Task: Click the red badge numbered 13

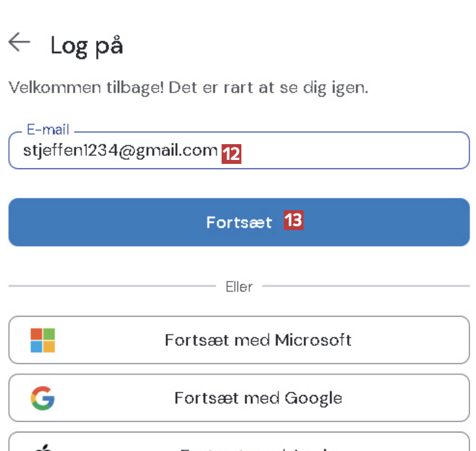Action: pos(293,221)
